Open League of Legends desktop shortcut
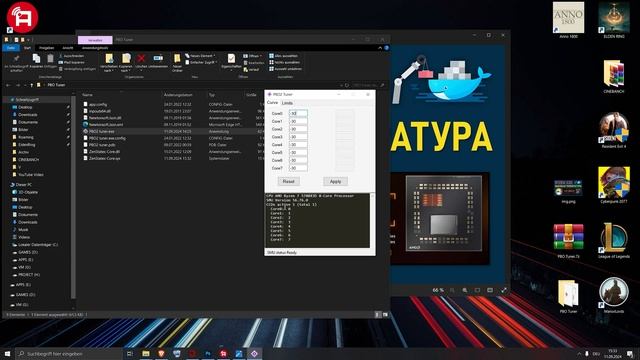This screenshot has height=360, width=640. pyautogui.click(x=614, y=240)
